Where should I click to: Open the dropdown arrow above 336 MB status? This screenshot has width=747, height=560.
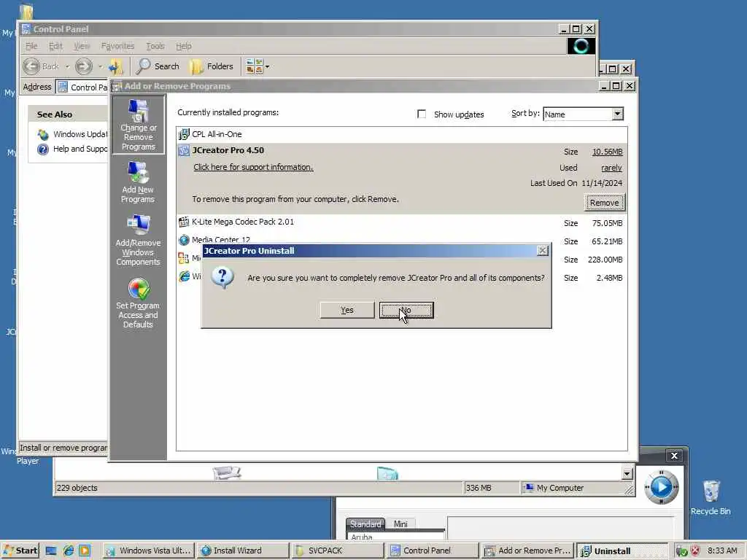click(627, 473)
